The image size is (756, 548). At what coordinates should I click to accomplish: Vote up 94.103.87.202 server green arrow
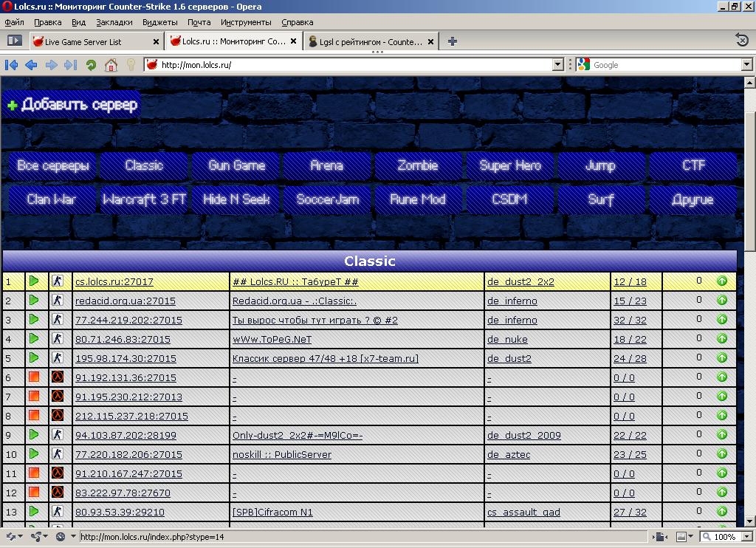click(x=722, y=435)
